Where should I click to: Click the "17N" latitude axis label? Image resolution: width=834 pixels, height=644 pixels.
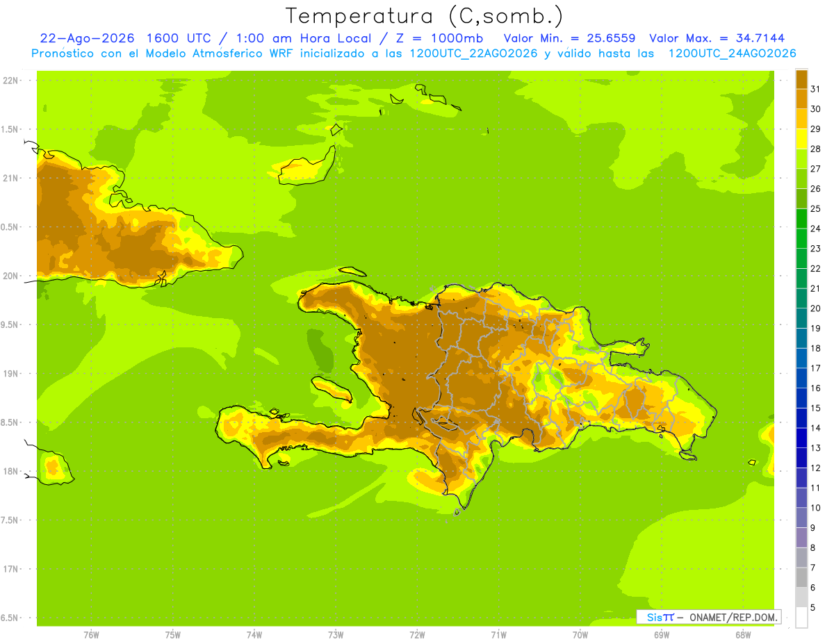pos(11,569)
